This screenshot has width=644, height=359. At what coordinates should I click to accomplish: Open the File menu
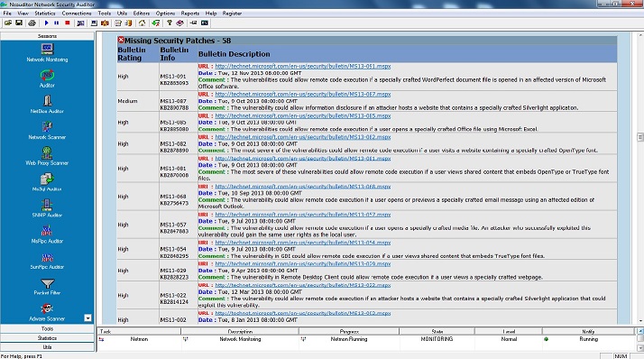coord(7,14)
